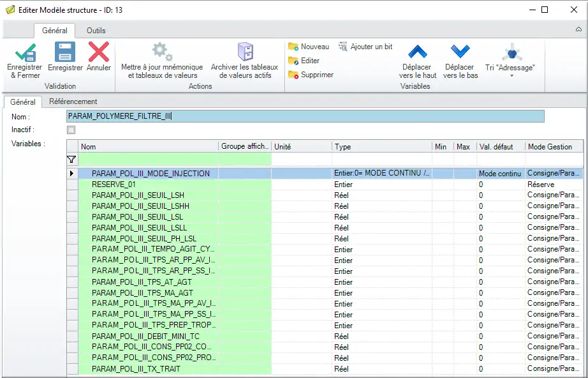The height and width of the screenshot is (378, 588).
Task: Select row PARAM_POL_III_TPS_AR_PP_SS_I...
Action: coord(325,271)
